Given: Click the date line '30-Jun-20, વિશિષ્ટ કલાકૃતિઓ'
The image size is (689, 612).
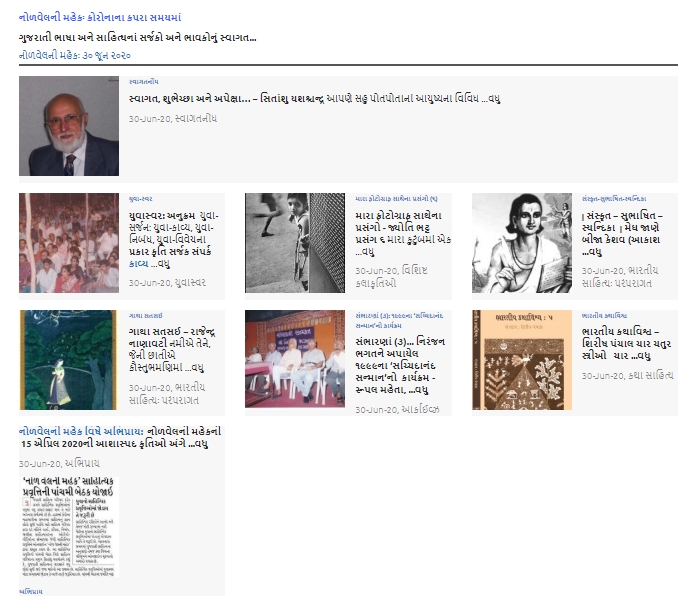Looking at the screenshot, I should pyautogui.click(x=392, y=277).
